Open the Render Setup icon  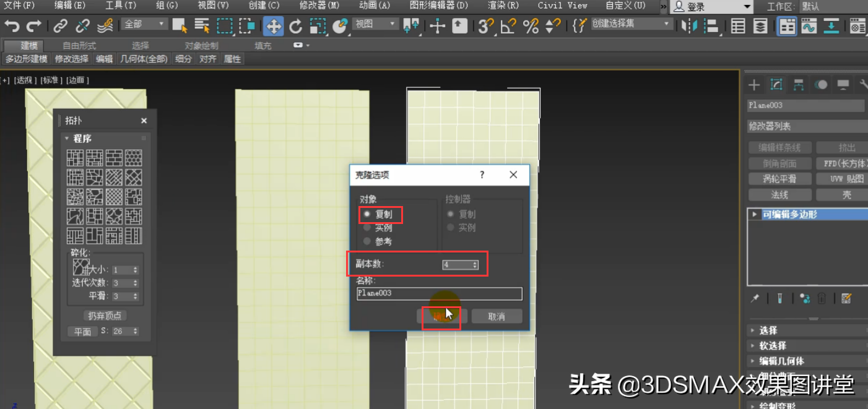point(857,26)
